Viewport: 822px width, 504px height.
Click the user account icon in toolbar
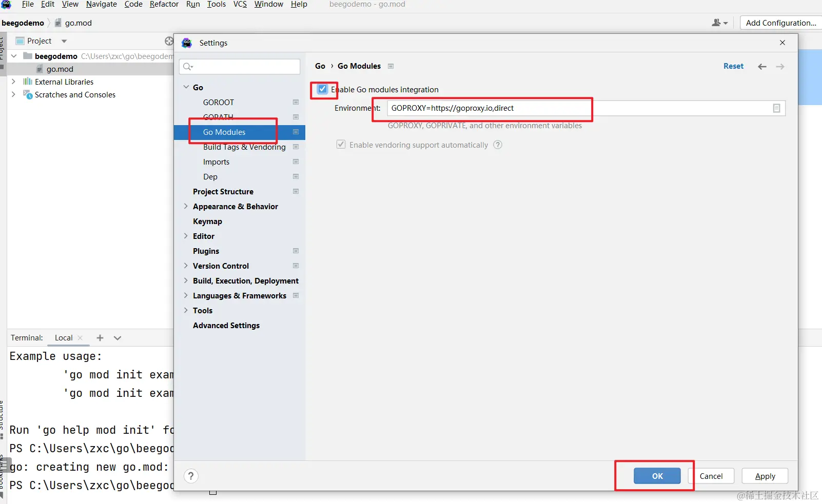[x=719, y=23]
